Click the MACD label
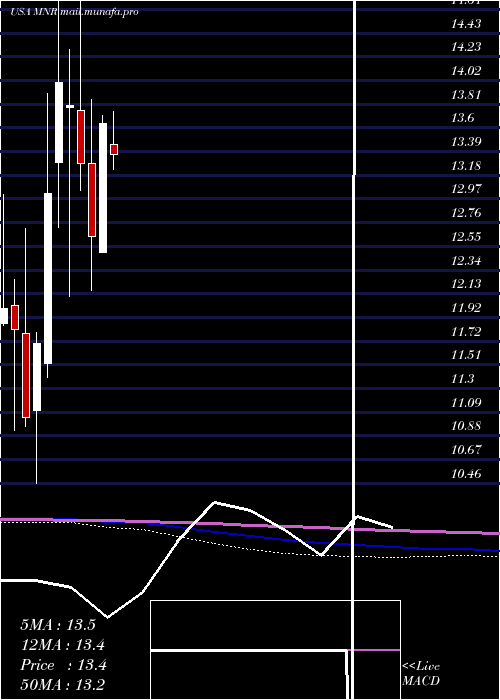500x700 pixels. tap(421, 681)
